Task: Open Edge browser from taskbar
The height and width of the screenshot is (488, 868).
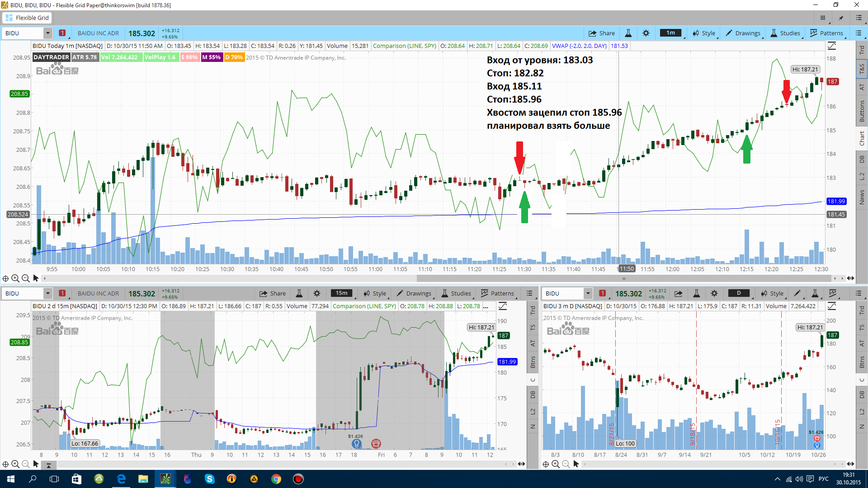Action: [x=121, y=479]
